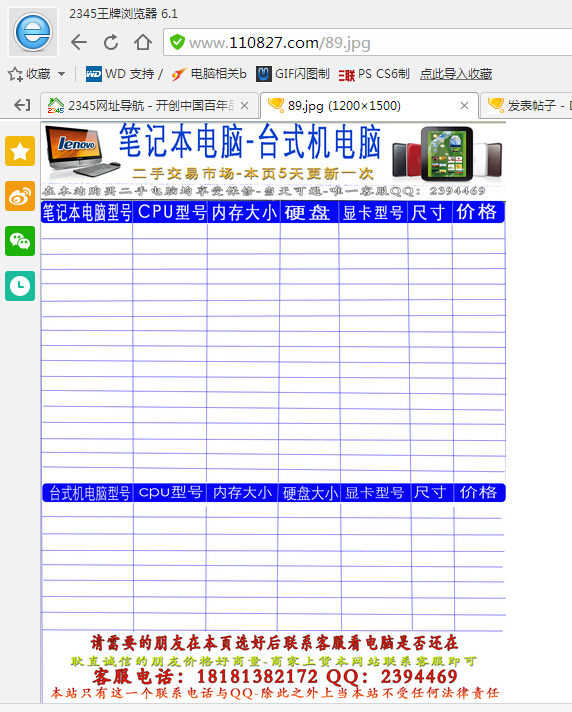Click the green security shield icon

click(x=177, y=42)
